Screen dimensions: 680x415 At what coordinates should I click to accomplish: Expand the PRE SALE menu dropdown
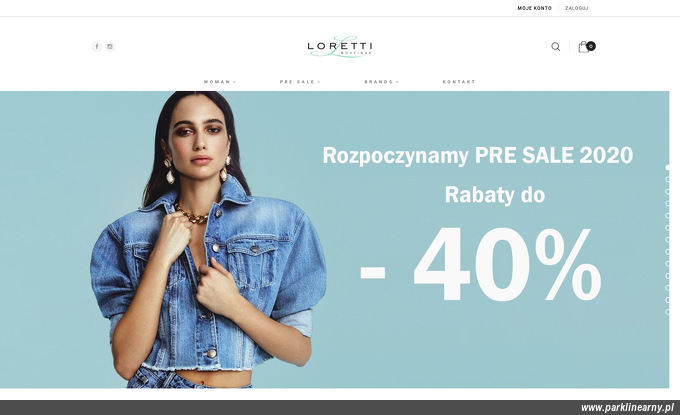[x=300, y=82]
